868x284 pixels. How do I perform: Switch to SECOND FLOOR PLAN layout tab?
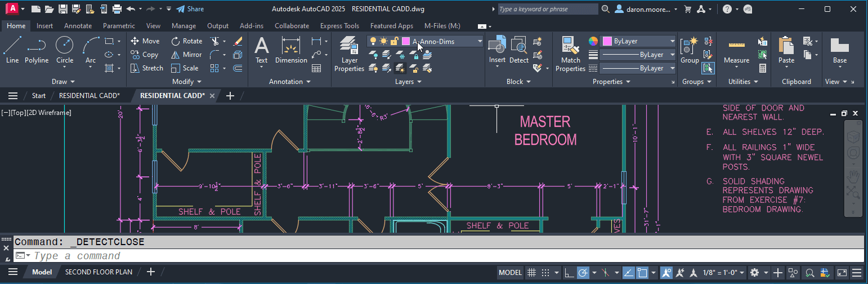(99, 272)
